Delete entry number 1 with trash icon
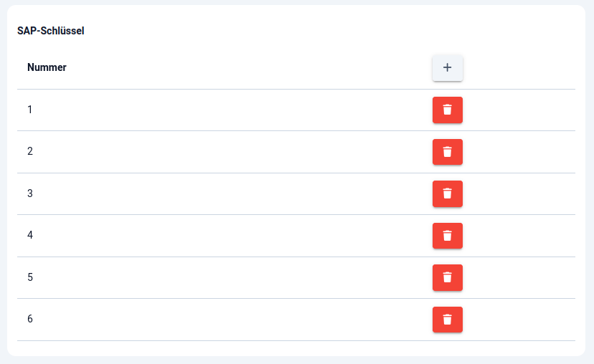Screen dimensions: 594x364 tap(448, 110)
